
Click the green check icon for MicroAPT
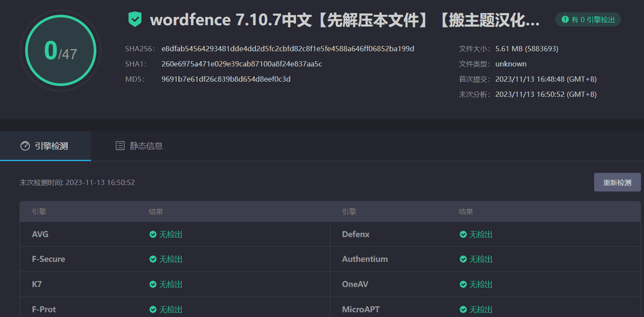pos(463,310)
